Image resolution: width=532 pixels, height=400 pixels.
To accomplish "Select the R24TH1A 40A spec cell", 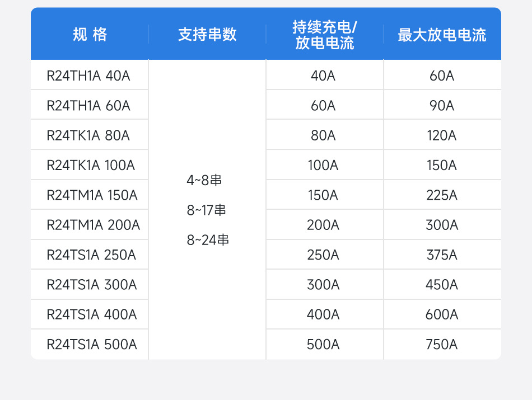I will coord(88,76).
